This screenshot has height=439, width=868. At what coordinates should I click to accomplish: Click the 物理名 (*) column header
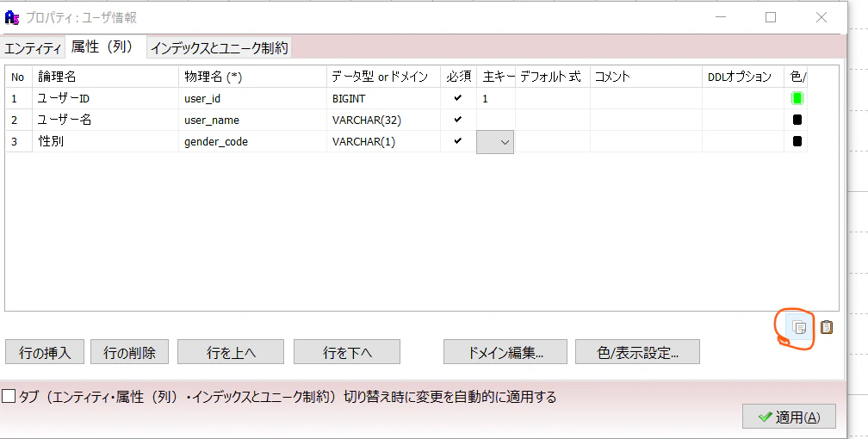253,77
